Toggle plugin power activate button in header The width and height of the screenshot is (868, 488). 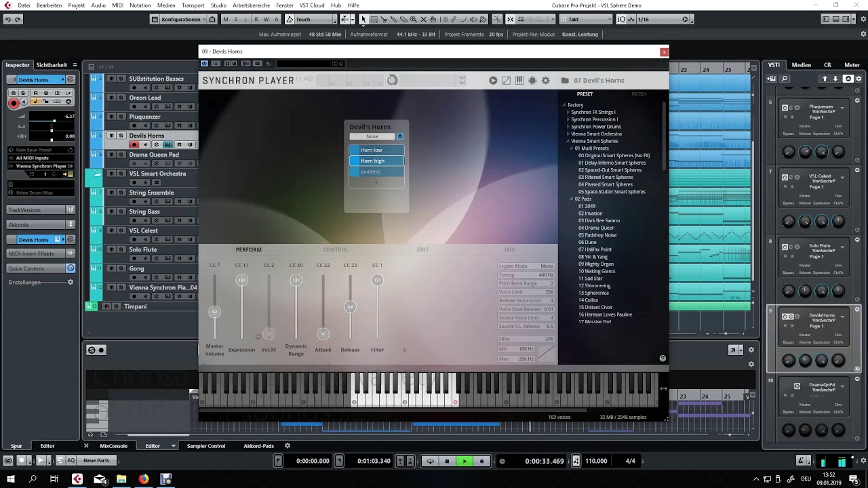[205, 64]
